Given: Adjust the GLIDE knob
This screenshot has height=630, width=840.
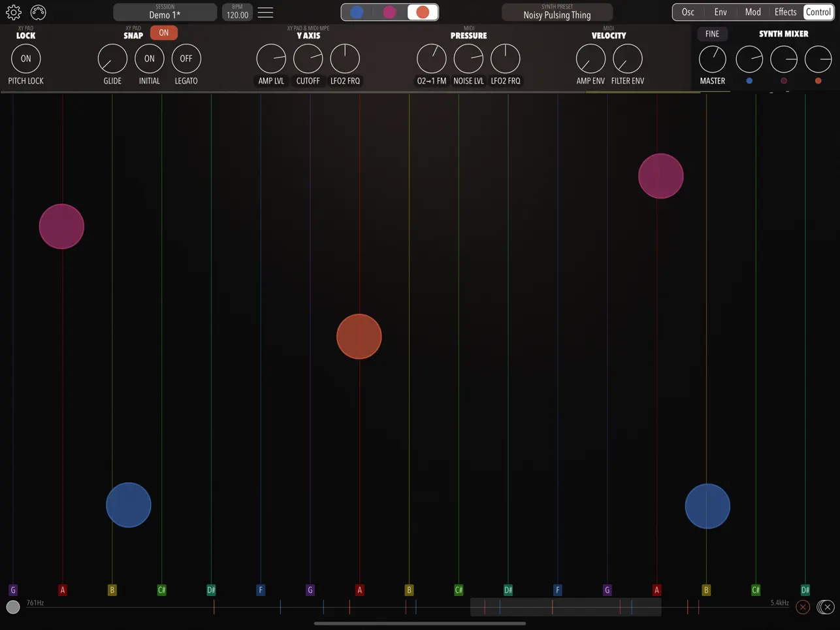Looking at the screenshot, I should coord(112,59).
